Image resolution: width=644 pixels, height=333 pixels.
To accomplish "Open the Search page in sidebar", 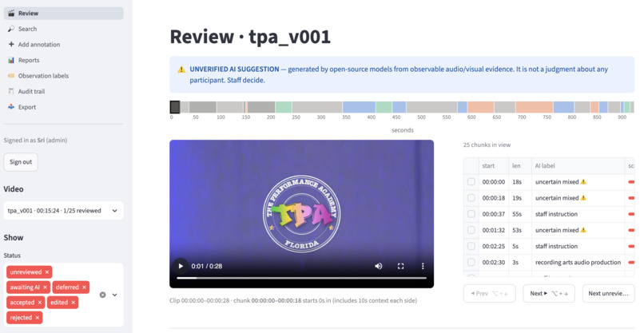I will (x=63, y=29).
